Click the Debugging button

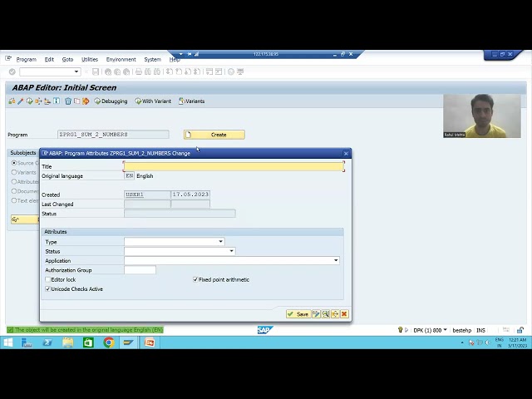(111, 101)
